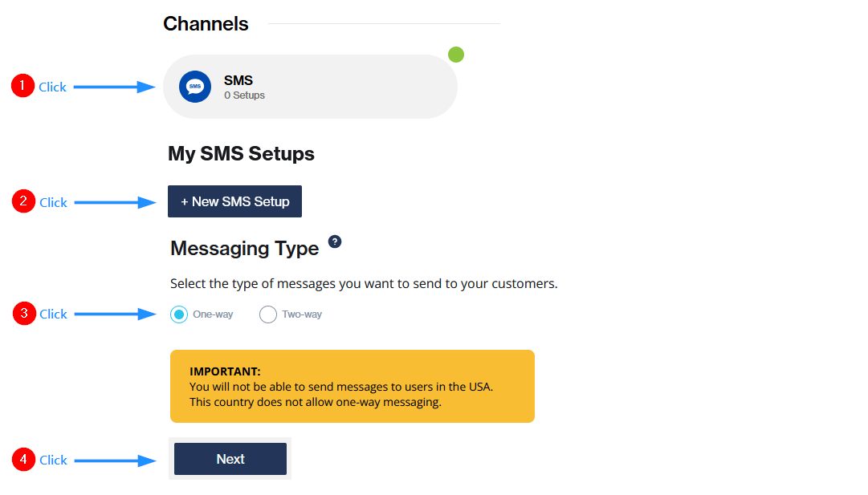The image size is (868, 495).
Task: Click the blue arrow pointing to SMS channel
Action: click(x=114, y=87)
